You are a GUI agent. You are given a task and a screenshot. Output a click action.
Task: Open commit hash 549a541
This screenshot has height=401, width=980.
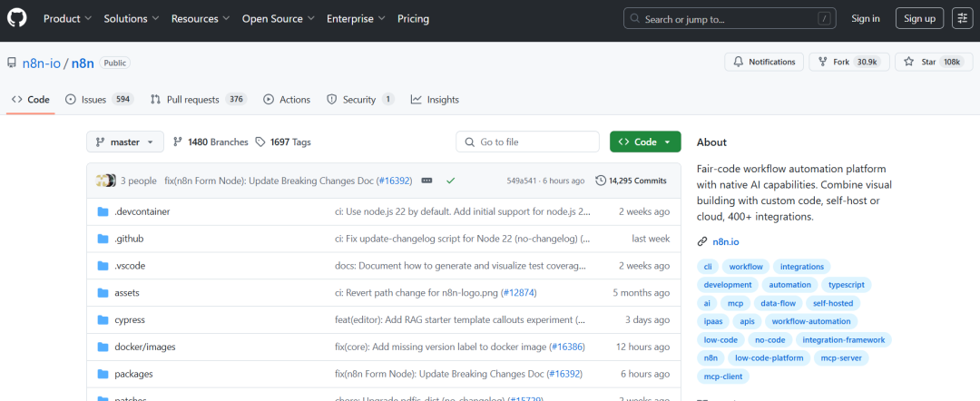coord(520,181)
